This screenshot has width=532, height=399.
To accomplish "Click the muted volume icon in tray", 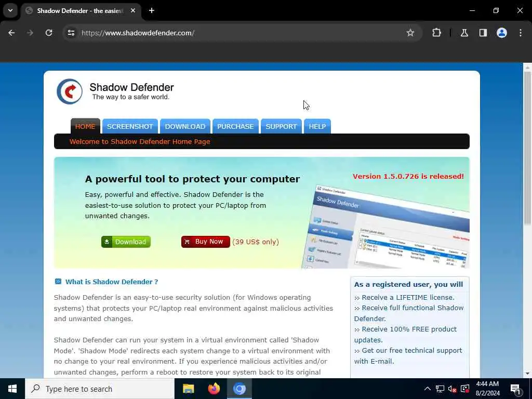I will coord(452,389).
